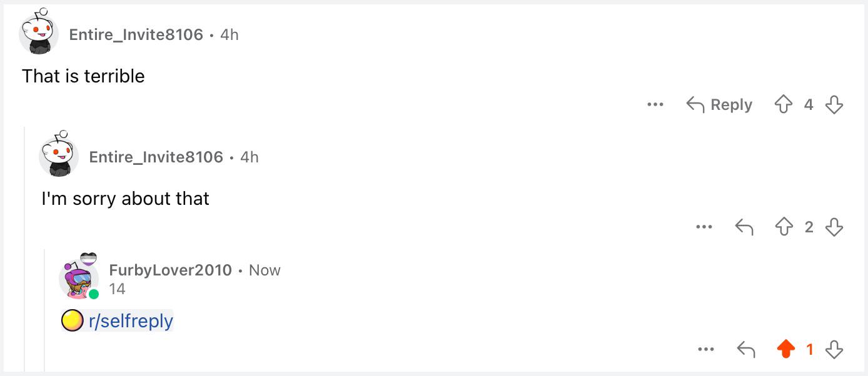This screenshot has width=868, height=376.
Task: Open the top Entire_Invite8106 username link
Action: 136,34
